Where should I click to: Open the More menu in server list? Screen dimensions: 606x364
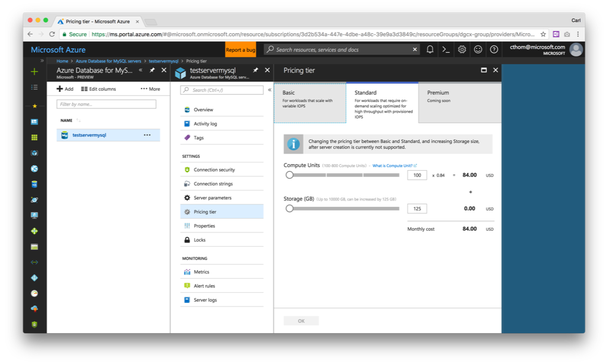pyautogui.click(x=151, y=89)
